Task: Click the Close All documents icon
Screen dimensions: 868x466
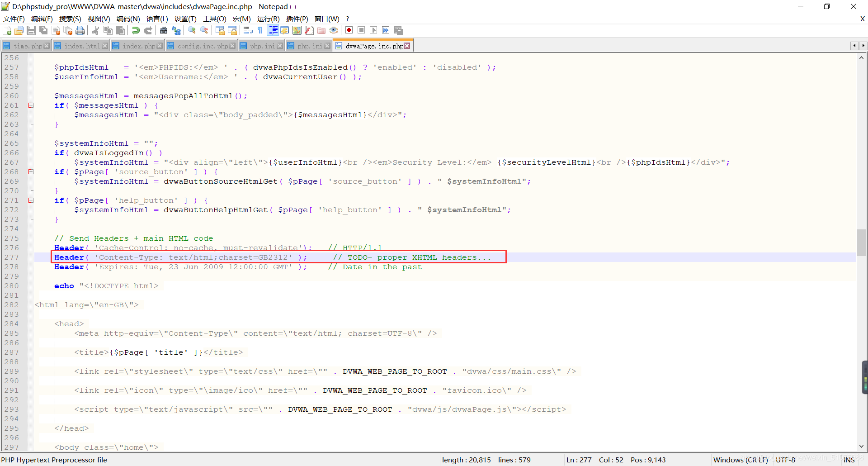Action: click(x=68, y=30)
